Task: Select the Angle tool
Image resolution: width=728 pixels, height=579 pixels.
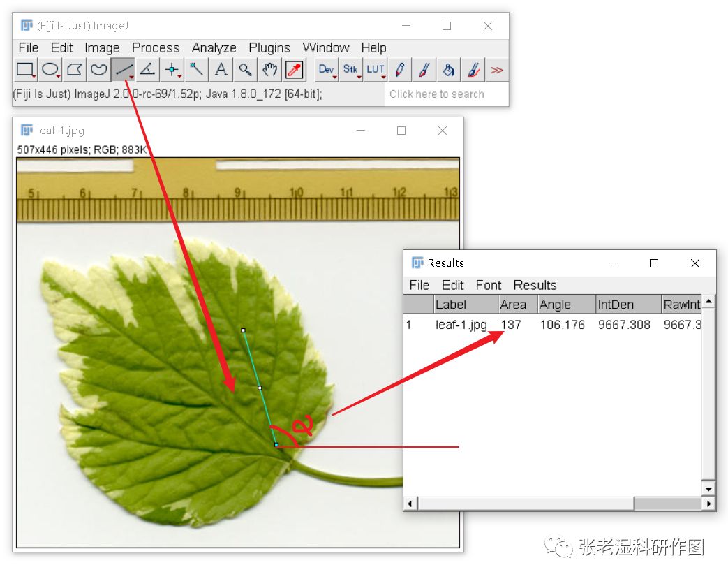Action: click(147, 70)
